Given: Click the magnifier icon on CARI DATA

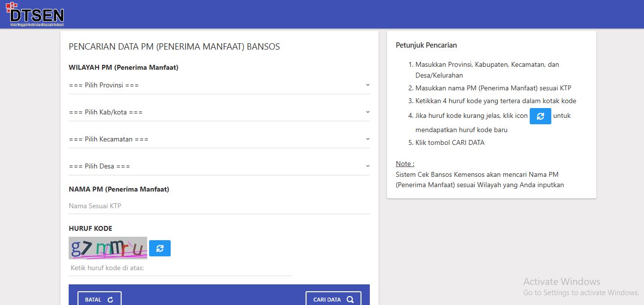Looking at the screenshot, I should 350,300.
